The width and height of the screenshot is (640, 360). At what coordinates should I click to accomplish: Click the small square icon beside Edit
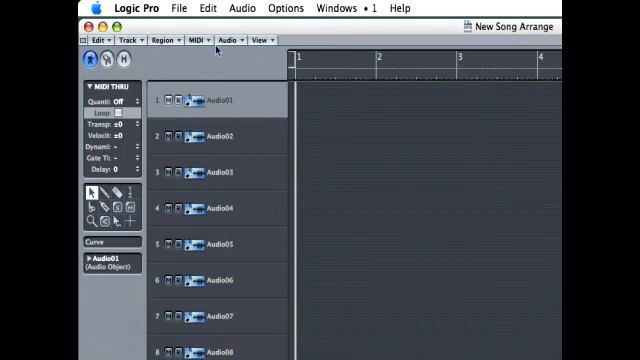(83, 40)
